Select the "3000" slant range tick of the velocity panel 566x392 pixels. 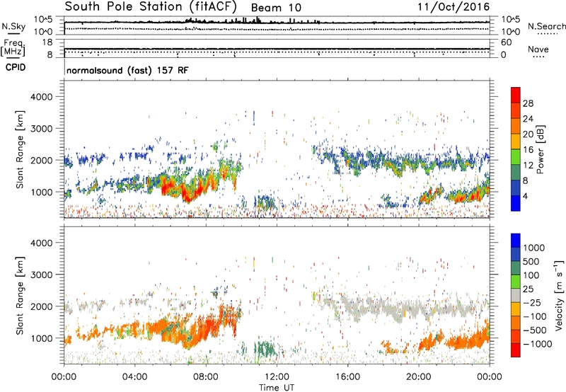(42, 275)
